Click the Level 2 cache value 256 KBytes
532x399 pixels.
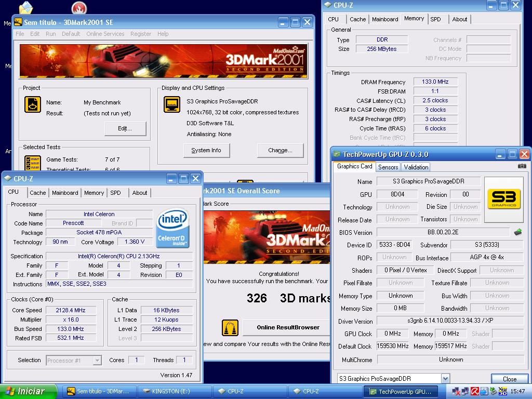pyautogui.click(x=167, y=329)
